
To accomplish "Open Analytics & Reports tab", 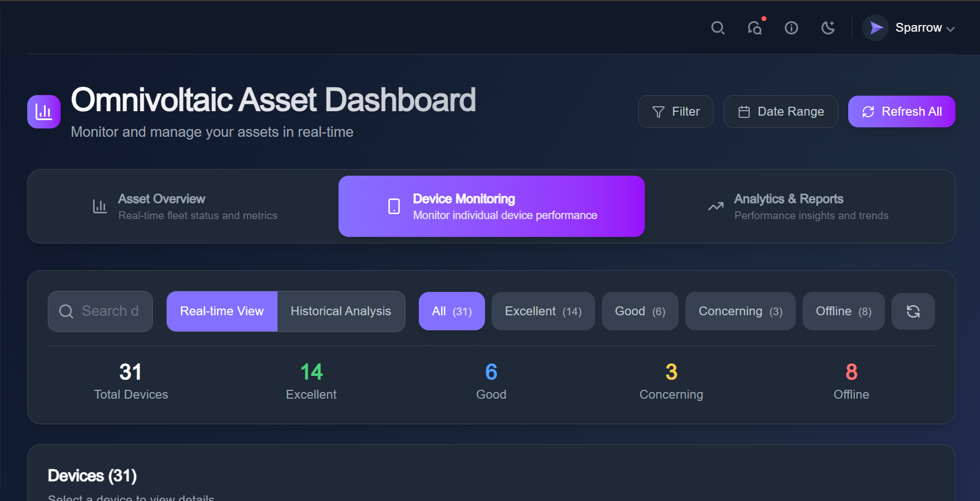I will tap(798, 206).
